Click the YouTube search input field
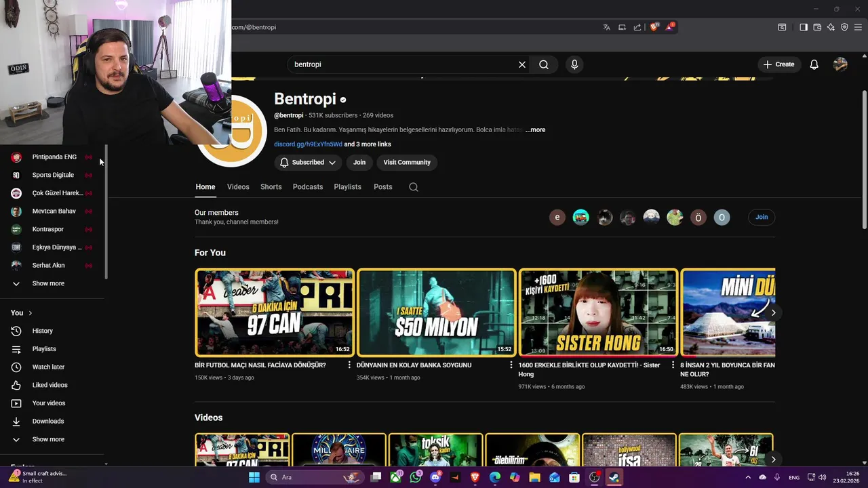This screenshot has height=488, width=868. point(403,64)
